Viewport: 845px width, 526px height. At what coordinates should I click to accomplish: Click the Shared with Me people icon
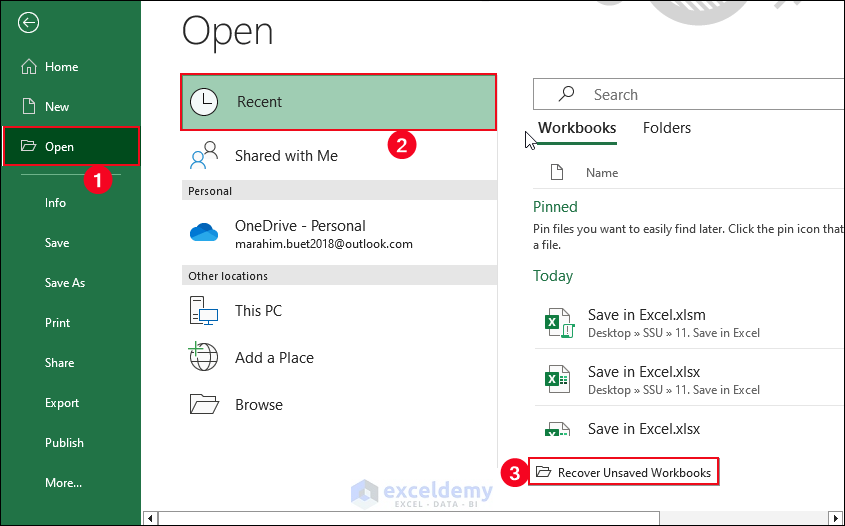(x=204, y=156)
